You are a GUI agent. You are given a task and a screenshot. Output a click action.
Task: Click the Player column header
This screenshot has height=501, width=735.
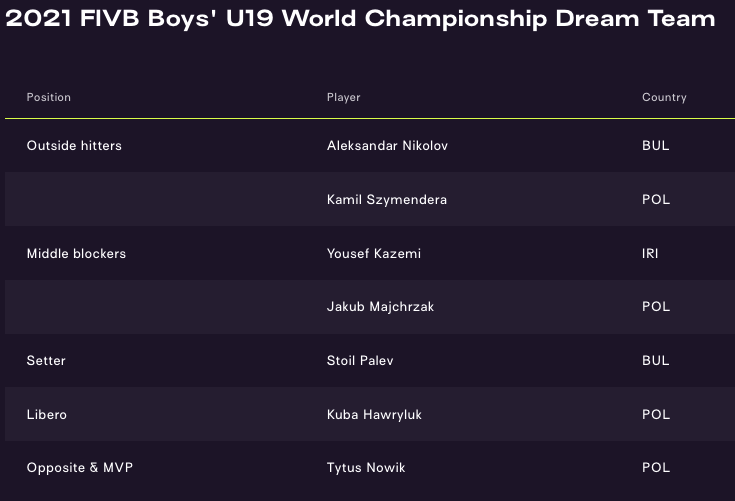pyautogui.click(x=343, y=97)
